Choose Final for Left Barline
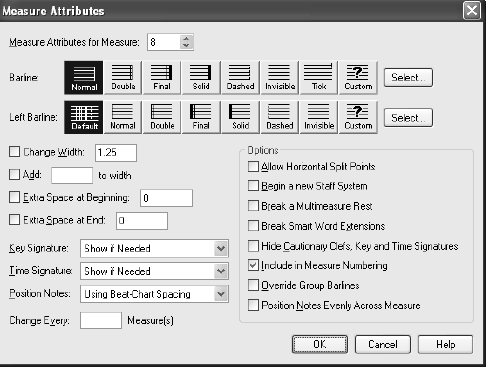 pyautogui.click(x=201, y=117)
